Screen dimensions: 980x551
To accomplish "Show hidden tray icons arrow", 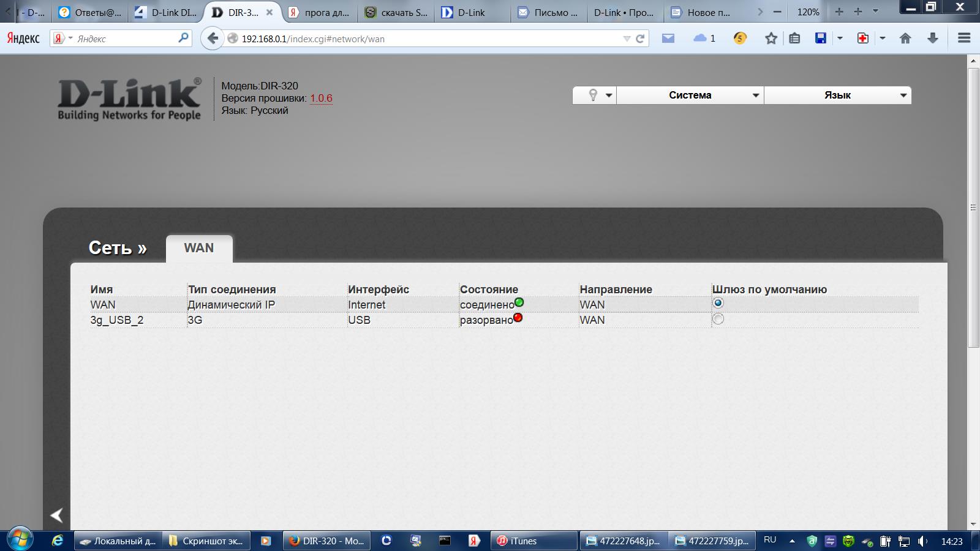I will tap(793, 541).
